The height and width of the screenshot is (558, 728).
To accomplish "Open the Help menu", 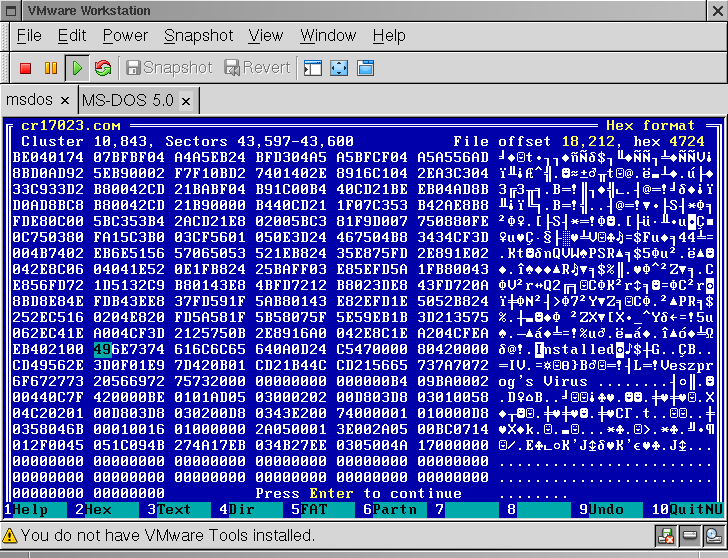I will 389,36.
